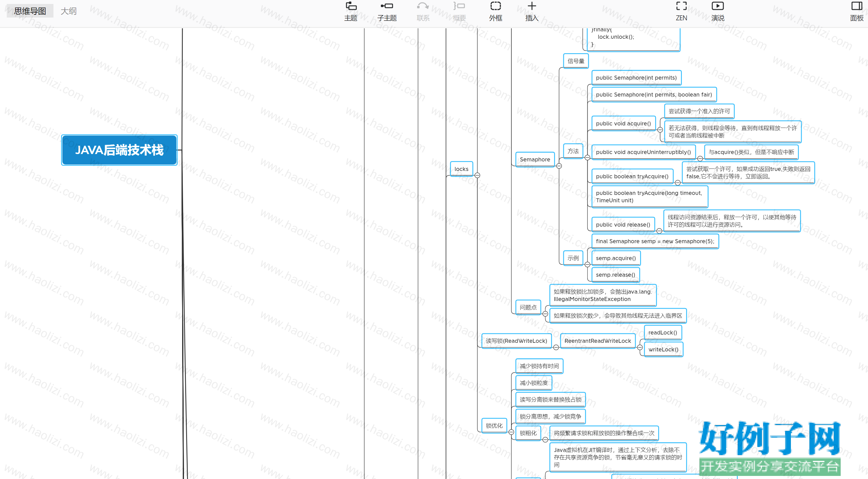
Task: Select the semp.release() node
Action: pyautogui.click(x=615, y=275)
